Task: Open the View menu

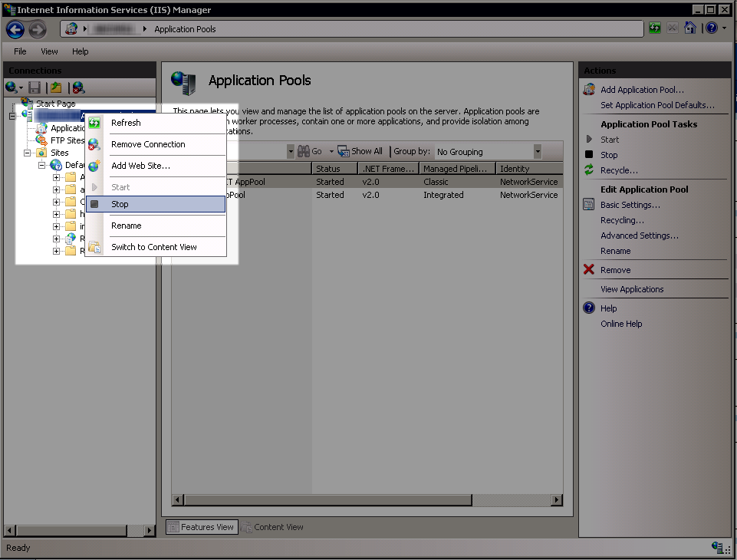Action: pyautogui.click(x=49, y=51)
